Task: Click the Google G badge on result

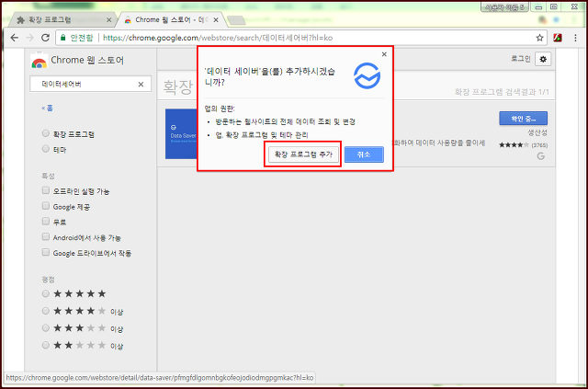Action: coord(541,155)
